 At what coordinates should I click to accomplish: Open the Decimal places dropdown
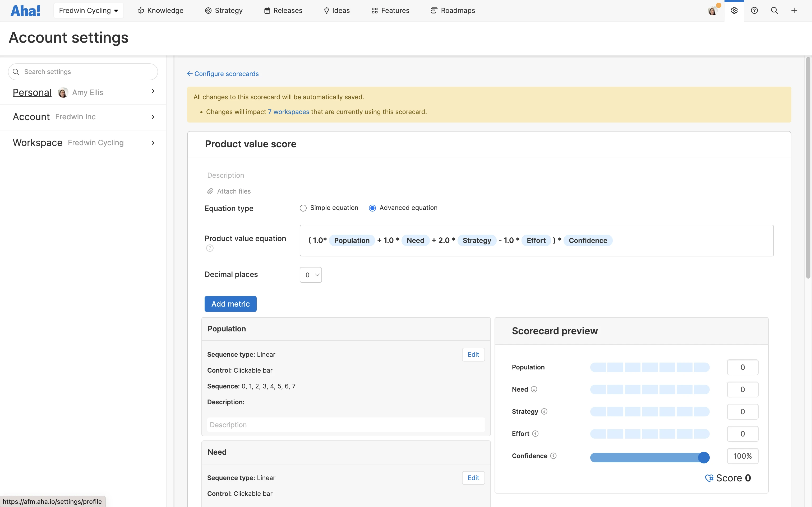(310, 274)
